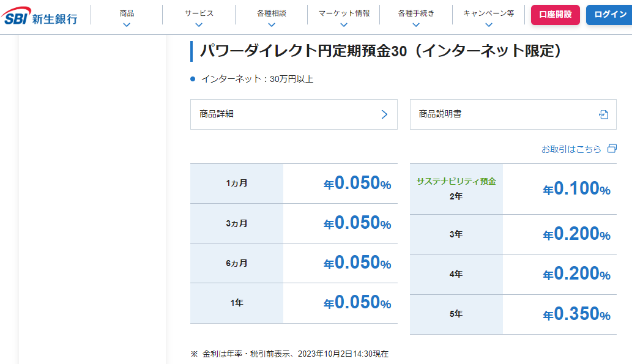Click the arrow icon in 商品詳細 box
The image size is (632, 364).
[384, 114]
